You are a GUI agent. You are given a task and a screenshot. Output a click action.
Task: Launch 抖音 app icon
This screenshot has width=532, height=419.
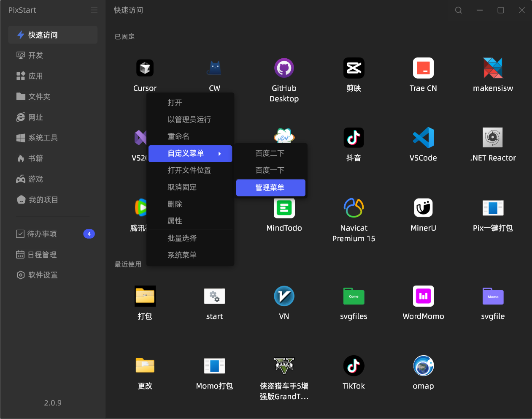354,138
